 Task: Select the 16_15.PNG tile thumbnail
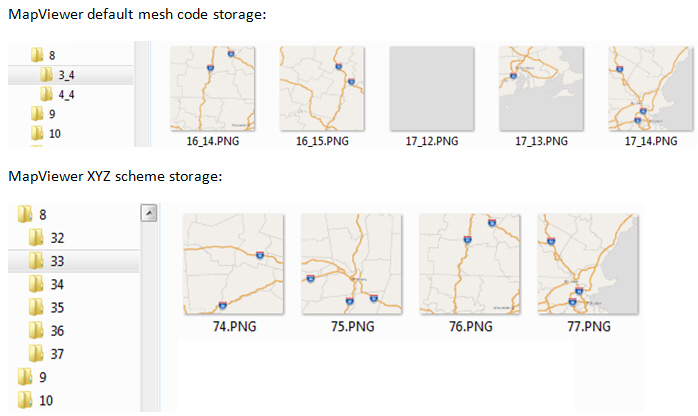pos(322,90)
